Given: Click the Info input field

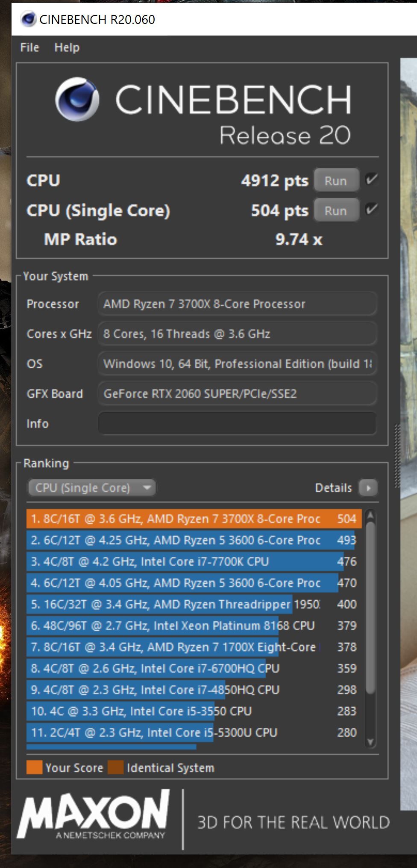Looking at the screenshot, I should (237, 423).
